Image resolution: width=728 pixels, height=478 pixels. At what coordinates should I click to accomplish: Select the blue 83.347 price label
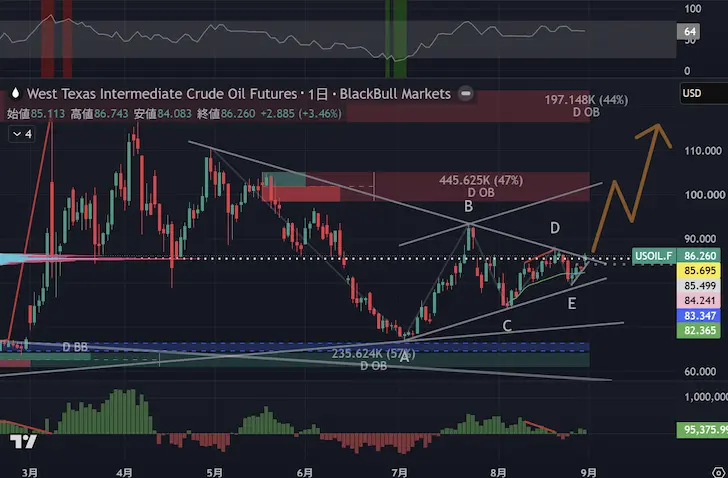(699, 316)
